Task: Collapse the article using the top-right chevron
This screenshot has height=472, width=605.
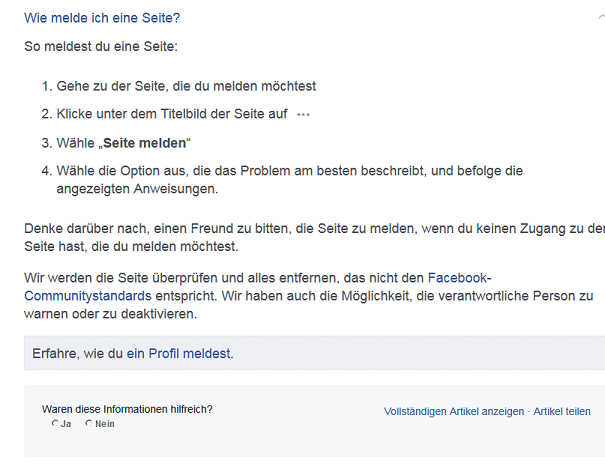Action: click(602, 17)
